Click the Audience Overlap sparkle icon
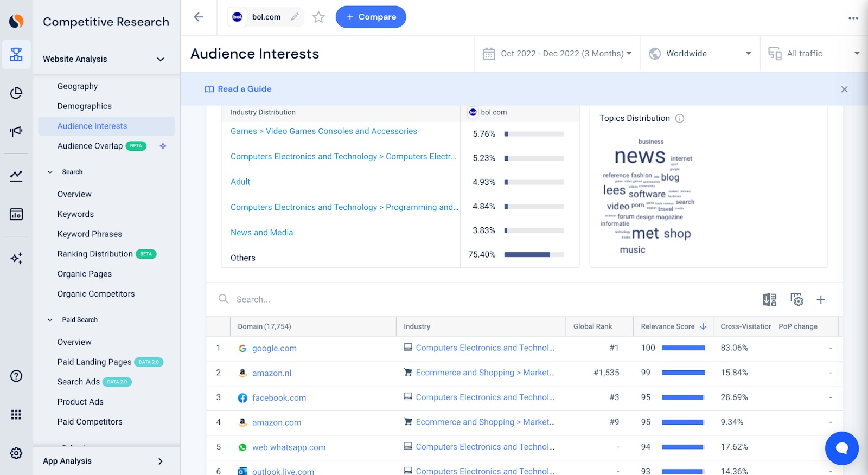 point(163,146)
